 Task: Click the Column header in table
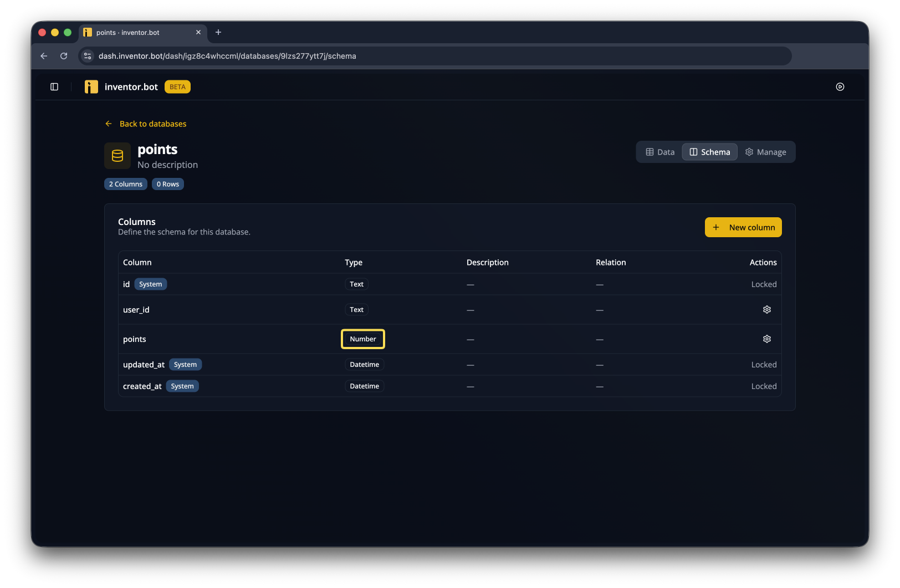[x=137, y=263]
